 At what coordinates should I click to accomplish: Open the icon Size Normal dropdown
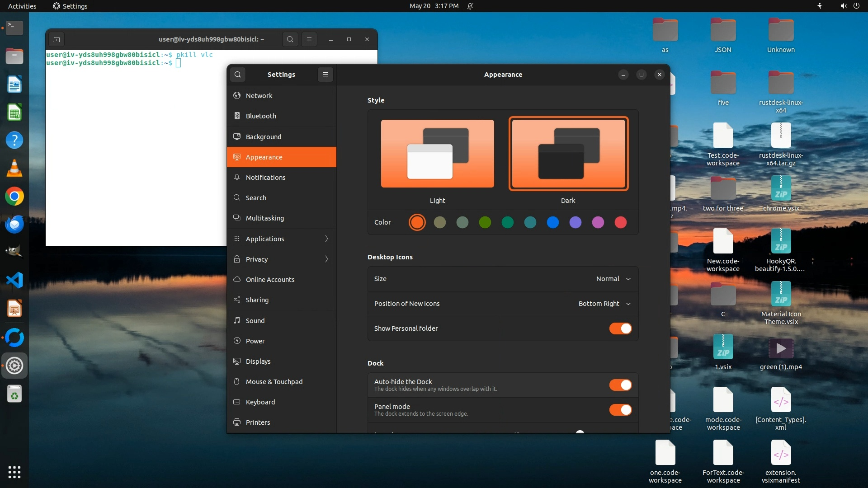tap(613, 279)
